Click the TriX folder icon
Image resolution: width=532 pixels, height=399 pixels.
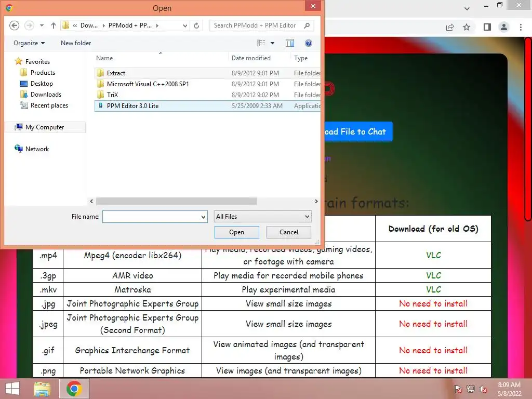(x=100, y=95)
